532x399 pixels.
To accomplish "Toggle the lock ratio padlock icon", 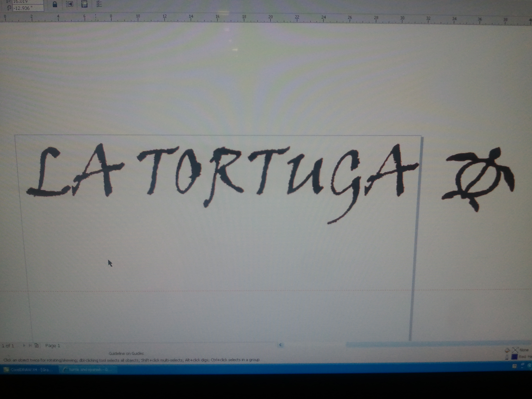I will click(x=55, y=4).
